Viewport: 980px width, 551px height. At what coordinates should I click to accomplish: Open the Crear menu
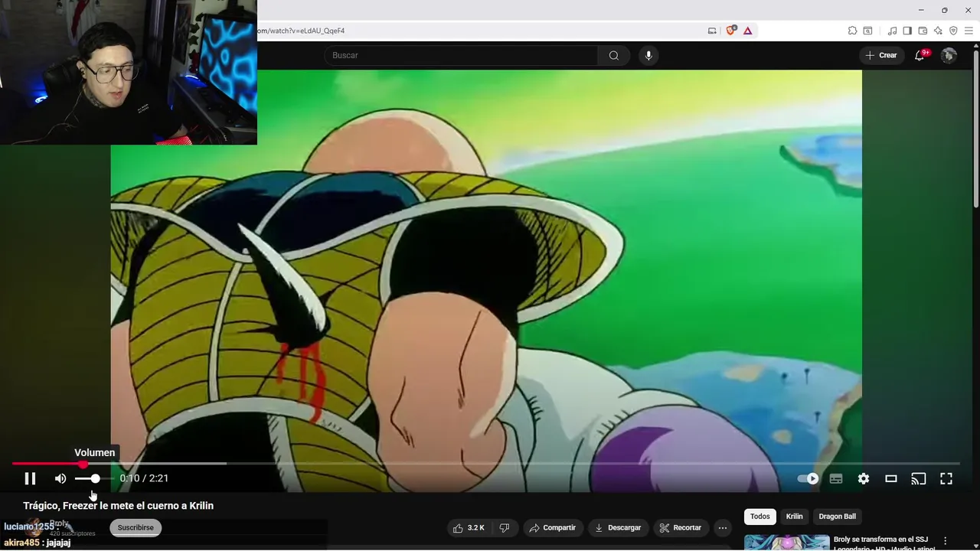(880, 55)
